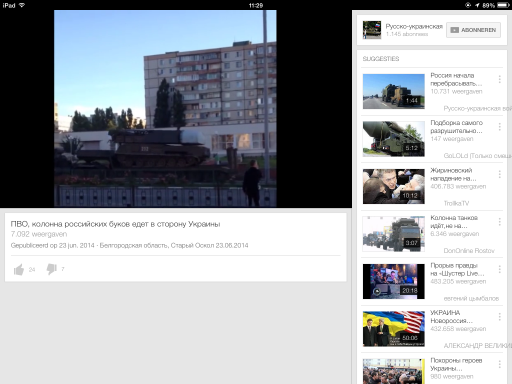Screen dimensions: 512x384
Task: Tap the main video player area
Action: coord(165,109)
